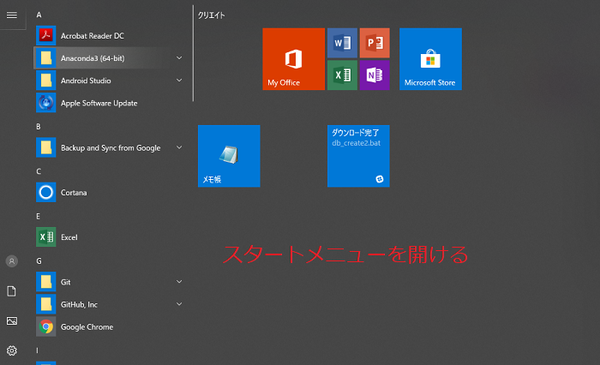Select the Cortana label
The height and width of the screenshot is (365, 600).
[x=74, y=193]
